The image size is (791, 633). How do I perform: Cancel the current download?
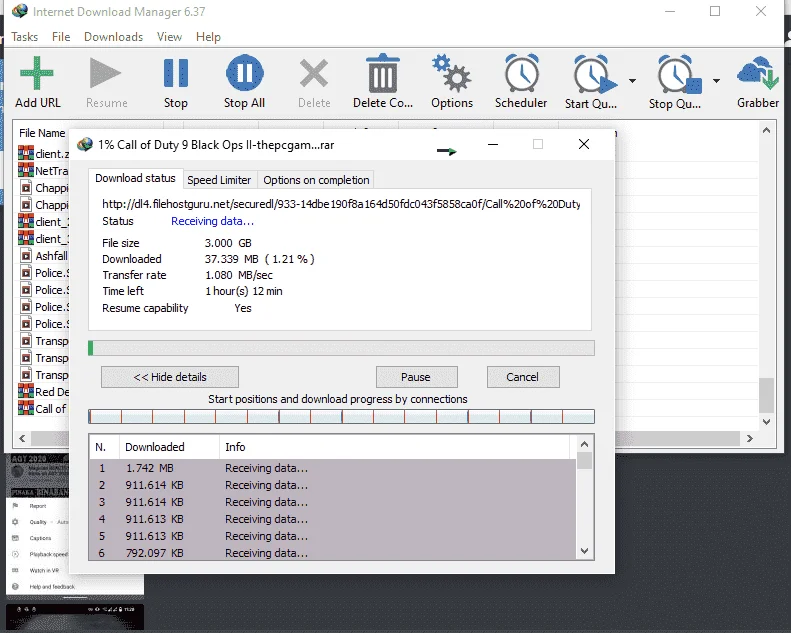[523, 377]
